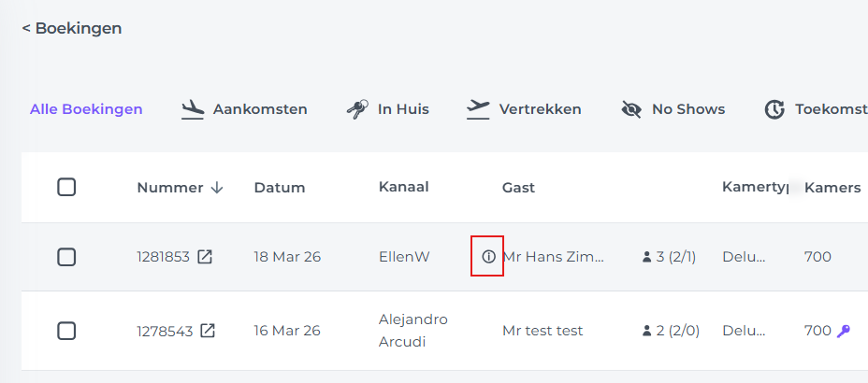Screen dimensions: 868x383
Task: Click the Aankomsten arriving plane icon
Action: point(194,109)
